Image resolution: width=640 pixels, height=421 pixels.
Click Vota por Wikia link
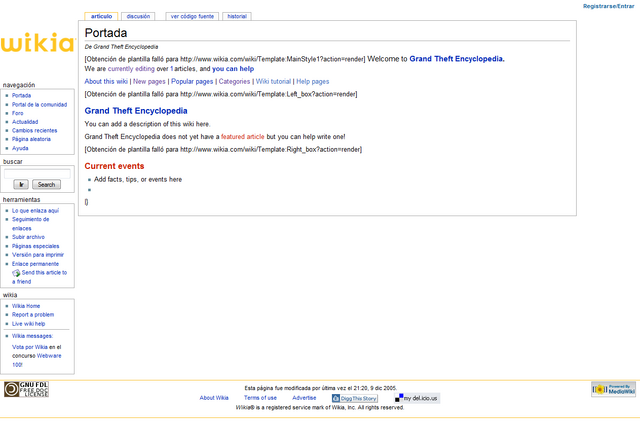(x=30, y=347)
